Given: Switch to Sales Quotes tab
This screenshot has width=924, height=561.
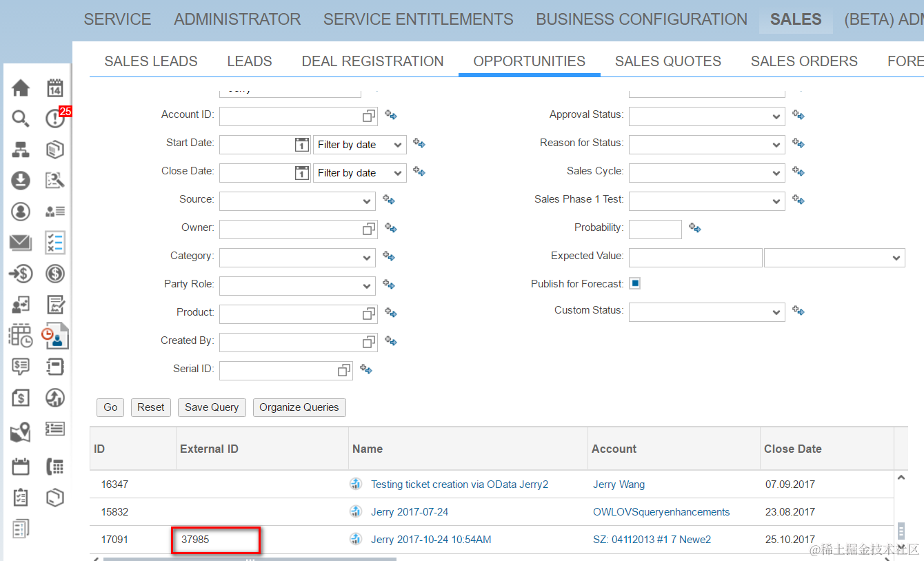Looking at the screenshot, I should click(x=668, y=61).
